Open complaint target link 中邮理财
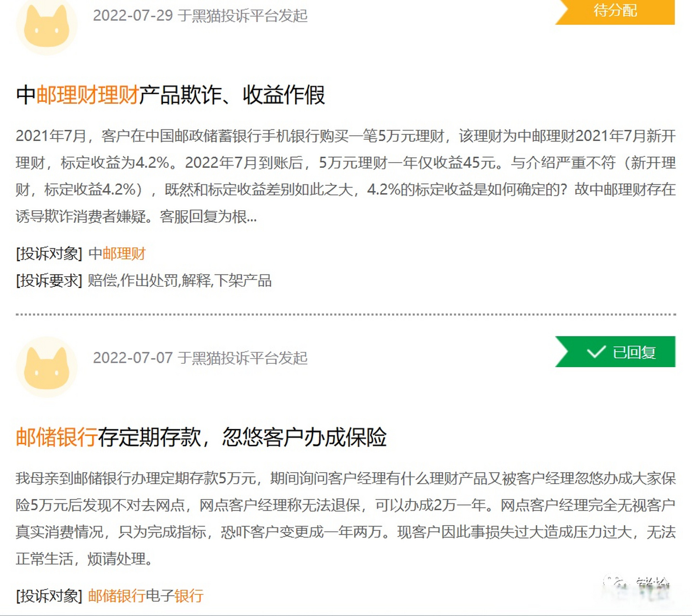The width and height of the screenshot is (692, 616). [117, 254]
